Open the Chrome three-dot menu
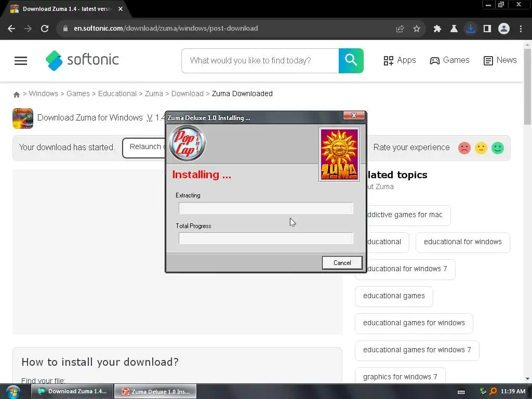 (521, 29)
